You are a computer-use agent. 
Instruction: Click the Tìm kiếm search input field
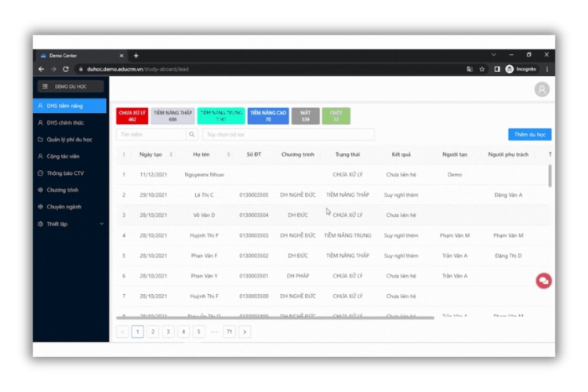[151, 135]
